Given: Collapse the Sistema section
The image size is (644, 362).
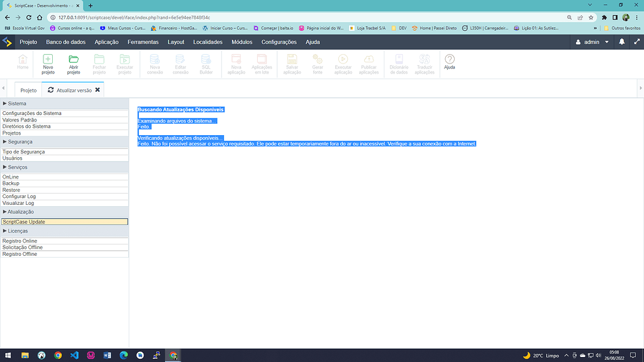Looking at the screenshot, I should pyautogui.click(x=5, y=103).
